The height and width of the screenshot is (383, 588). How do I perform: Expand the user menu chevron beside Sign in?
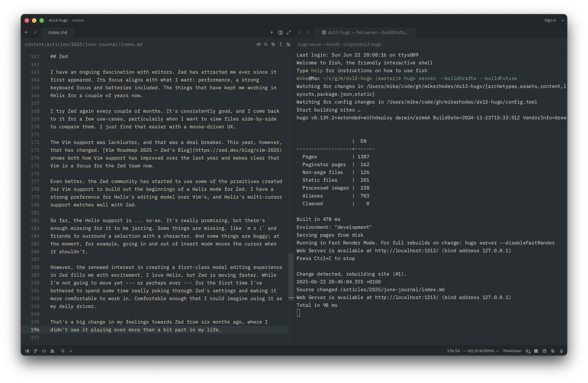[563, 20]
